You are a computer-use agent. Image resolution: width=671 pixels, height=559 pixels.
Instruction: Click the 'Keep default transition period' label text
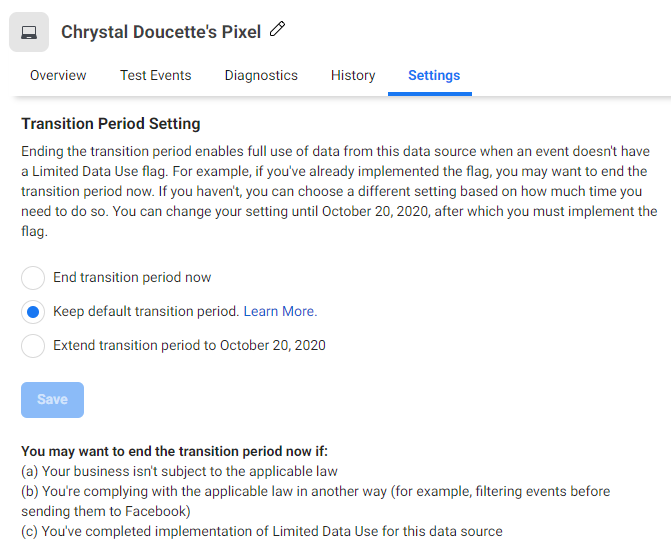click(x=146, y=312)
